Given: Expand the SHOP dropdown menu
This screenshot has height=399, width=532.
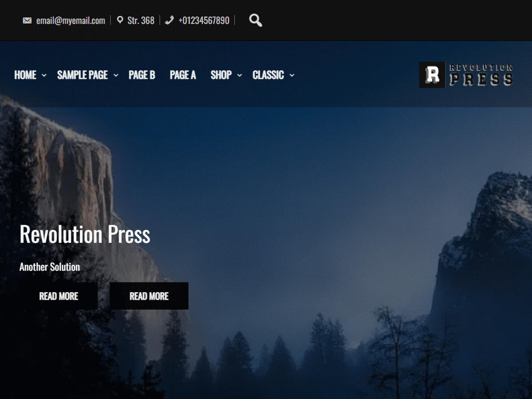Looking at the screenshot, I should [240, 75].
